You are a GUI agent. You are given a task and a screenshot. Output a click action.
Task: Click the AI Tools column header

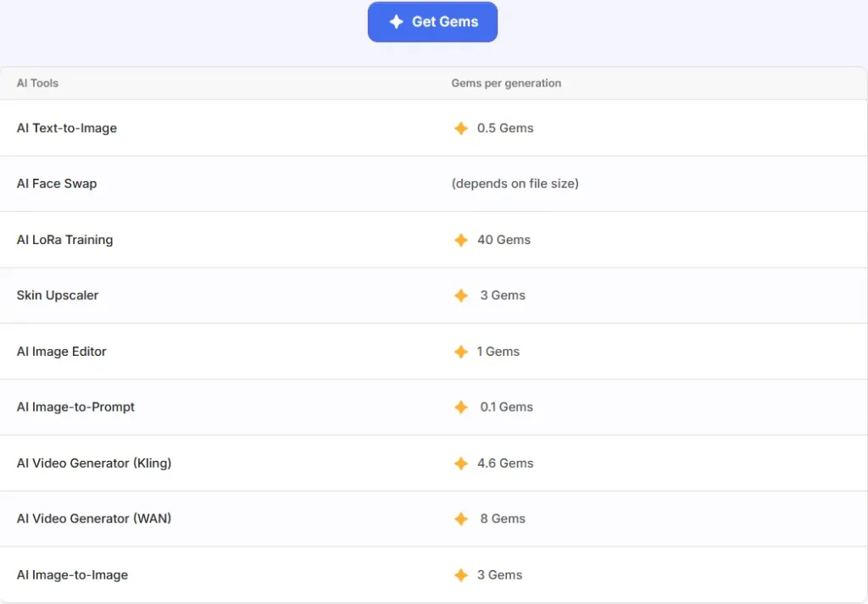pyautogui.click(x=37, y=83)
